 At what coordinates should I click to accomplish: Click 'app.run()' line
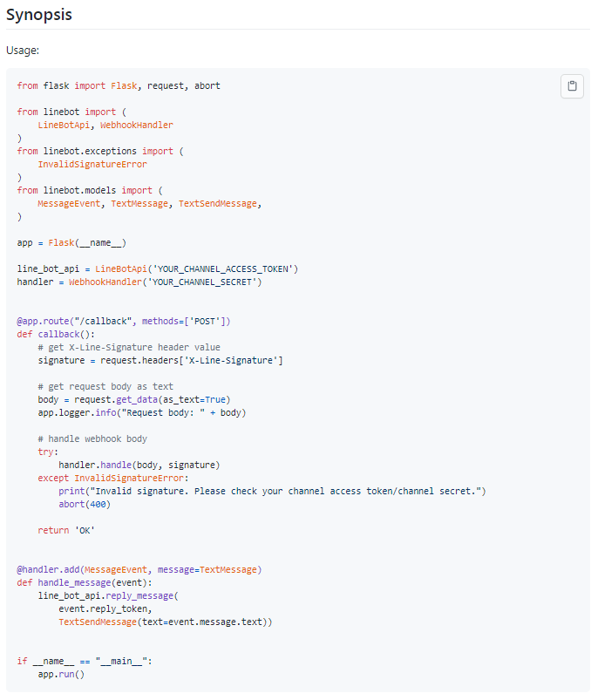point(61,674)
